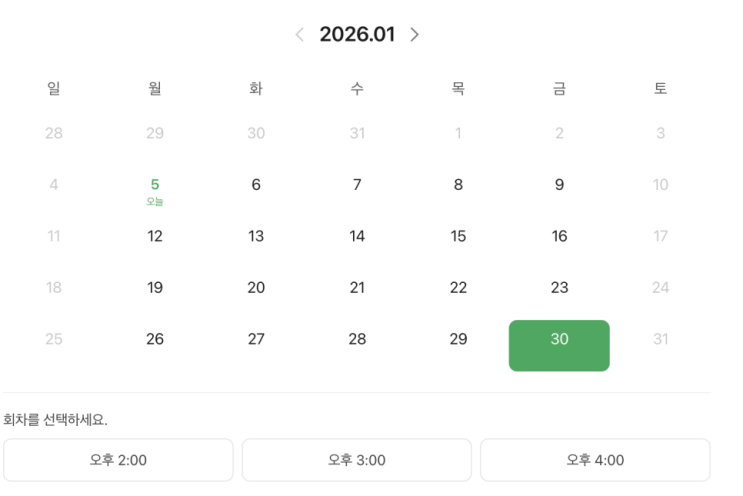Pick January 14 date
The width and height of the screenshot is (743, 496).
coord(357,237)
